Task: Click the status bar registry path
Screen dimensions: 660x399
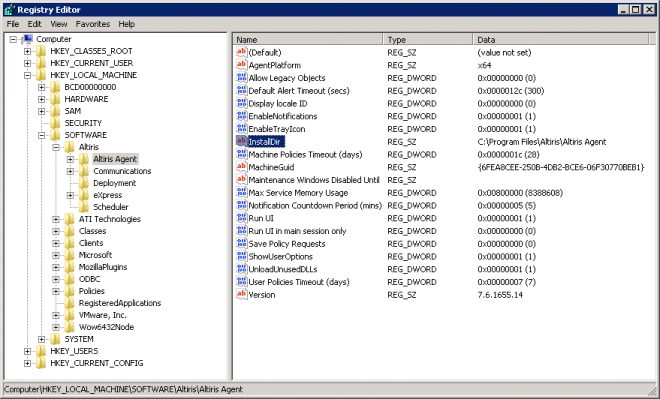Action: click(x=123, y=389)
